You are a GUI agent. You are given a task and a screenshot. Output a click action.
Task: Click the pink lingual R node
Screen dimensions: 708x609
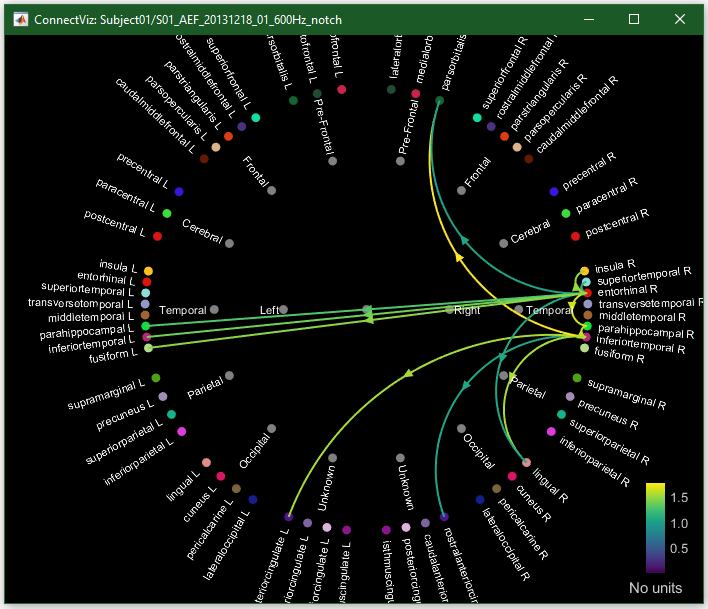point(526,462)
